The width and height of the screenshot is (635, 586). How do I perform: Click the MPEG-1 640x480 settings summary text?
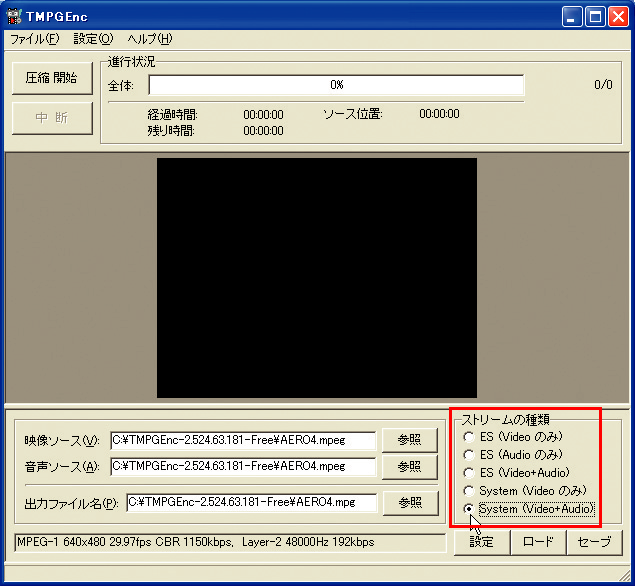pos(196,542)
